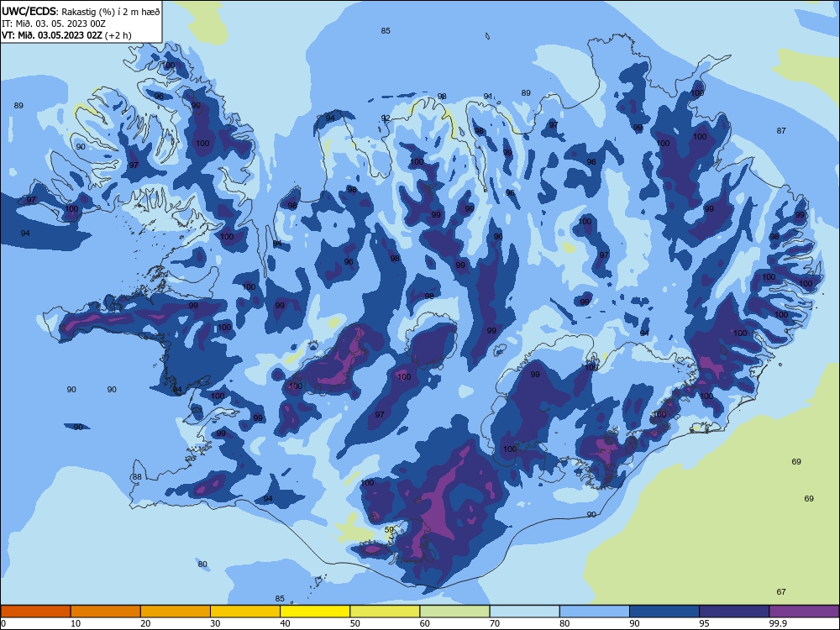Click the initial time line 'IT: Mið. 03. 05. 2023 00Z'
Screen dimensions: 840x630
click(x=54, y=24)
